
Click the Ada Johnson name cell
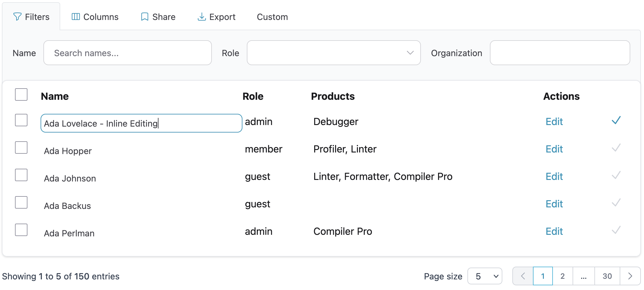(70, 178)
